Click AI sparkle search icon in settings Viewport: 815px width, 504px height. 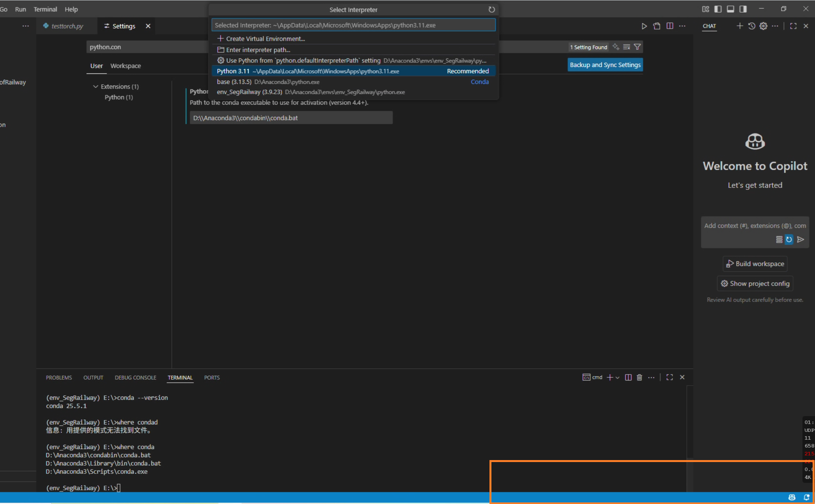coord(616,47)
